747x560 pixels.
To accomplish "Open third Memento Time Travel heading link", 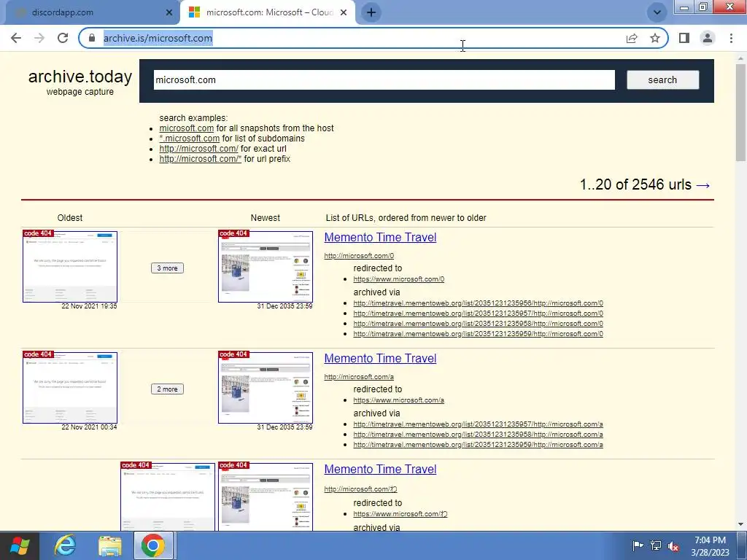I will (380, 469).
